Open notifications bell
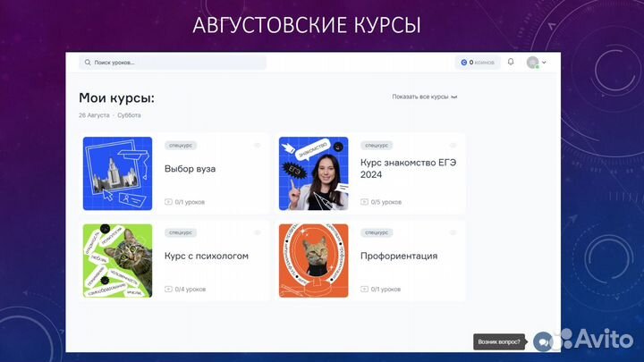The height and width of the screenshot is (362, 644). (x=511, y=62)
